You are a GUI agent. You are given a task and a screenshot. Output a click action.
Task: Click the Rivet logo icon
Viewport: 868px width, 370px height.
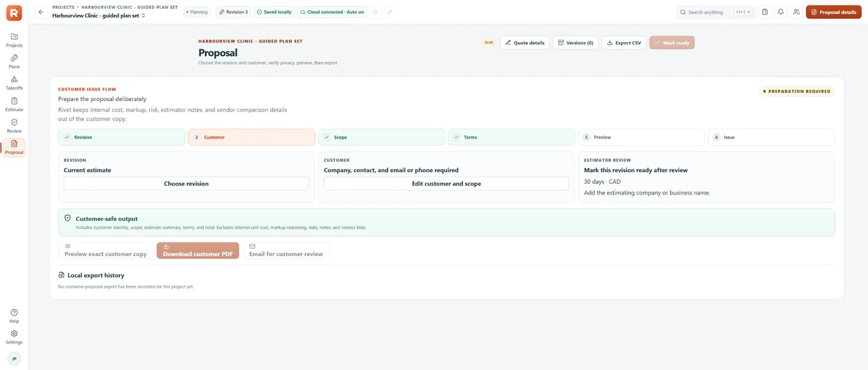click(14, 12)
